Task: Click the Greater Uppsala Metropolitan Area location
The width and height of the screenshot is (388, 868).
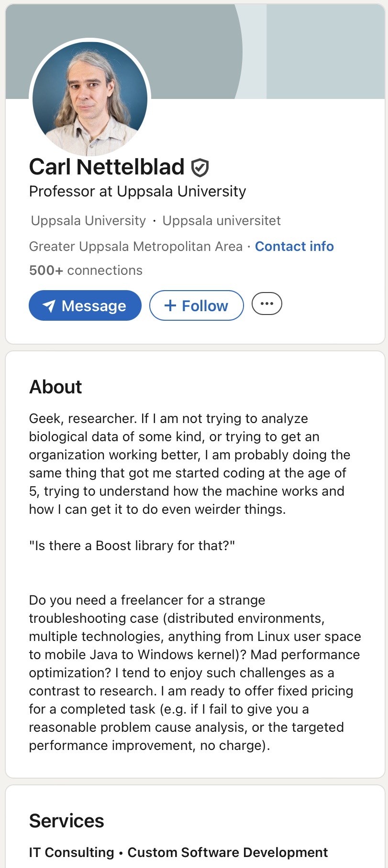Action: 136,247
